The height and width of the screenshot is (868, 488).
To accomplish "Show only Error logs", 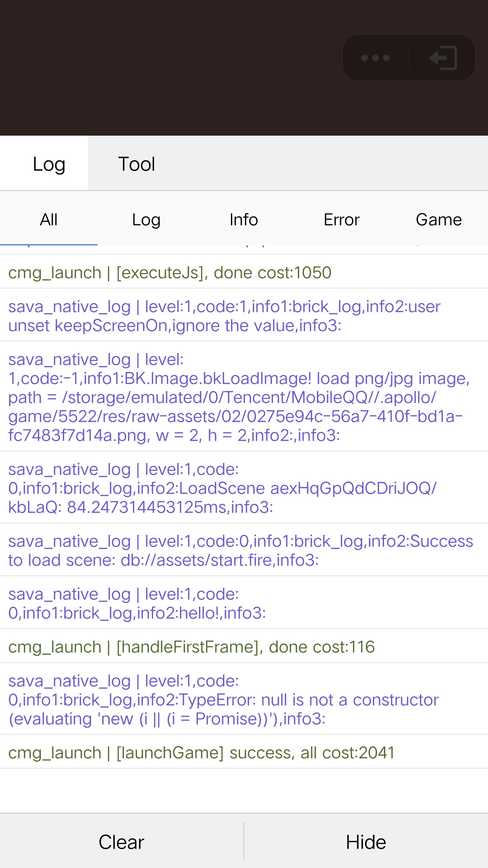I will tap(341, 220).
